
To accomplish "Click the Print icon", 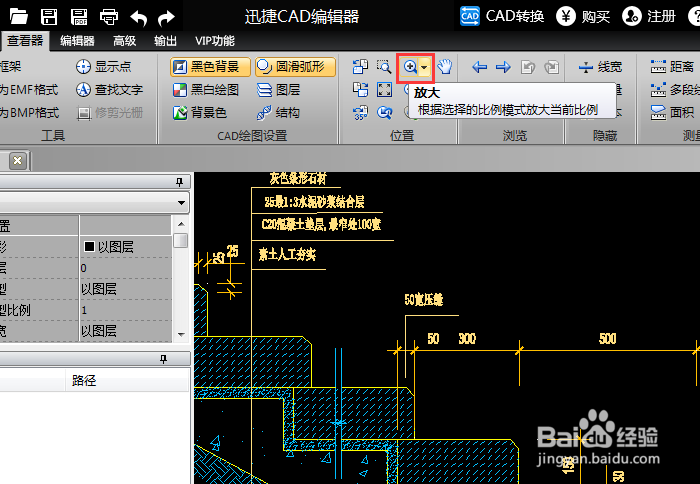I will pos(109,17).
